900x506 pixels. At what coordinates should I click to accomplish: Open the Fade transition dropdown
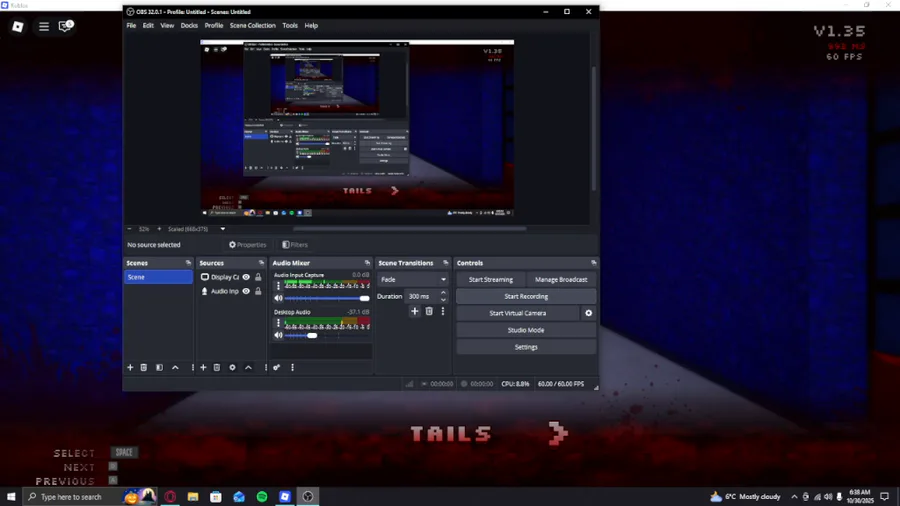tap(413, 279)
